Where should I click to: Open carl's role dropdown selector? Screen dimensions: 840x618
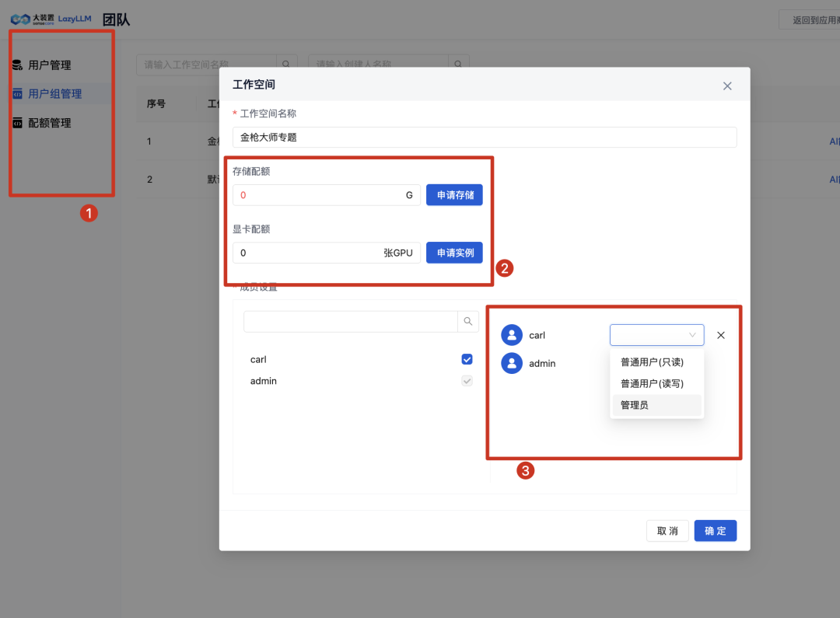[656, 335]
